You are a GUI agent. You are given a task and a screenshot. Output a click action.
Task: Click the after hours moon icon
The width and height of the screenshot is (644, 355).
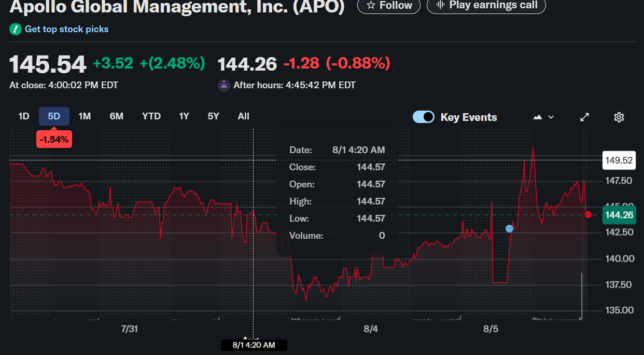click(224, 85)
